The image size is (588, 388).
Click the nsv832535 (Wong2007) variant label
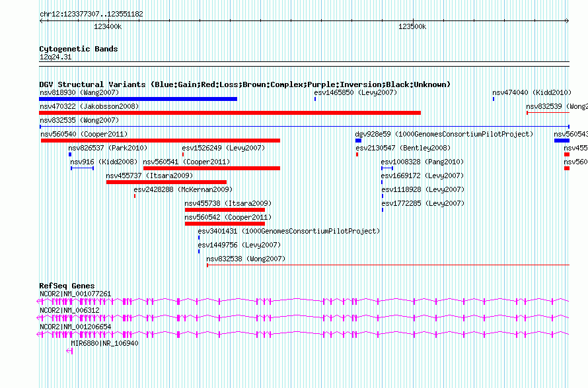pos(79,120)
